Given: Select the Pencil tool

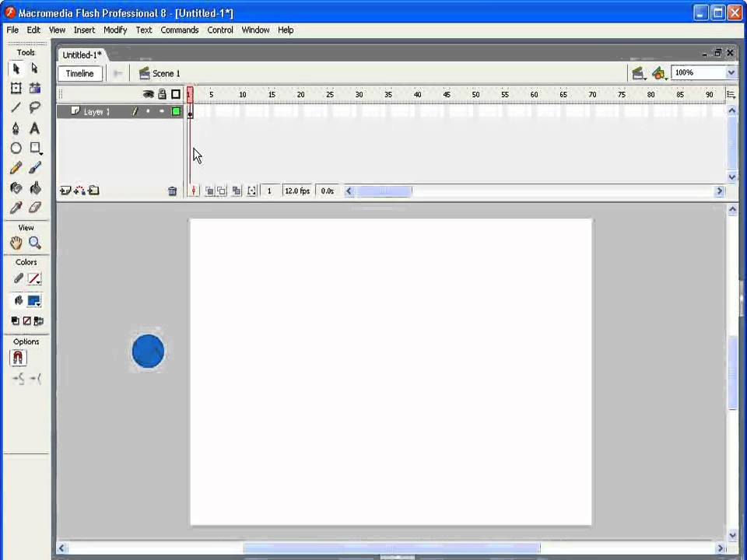Looking at the screenshot, I should (x=16, y=168).
